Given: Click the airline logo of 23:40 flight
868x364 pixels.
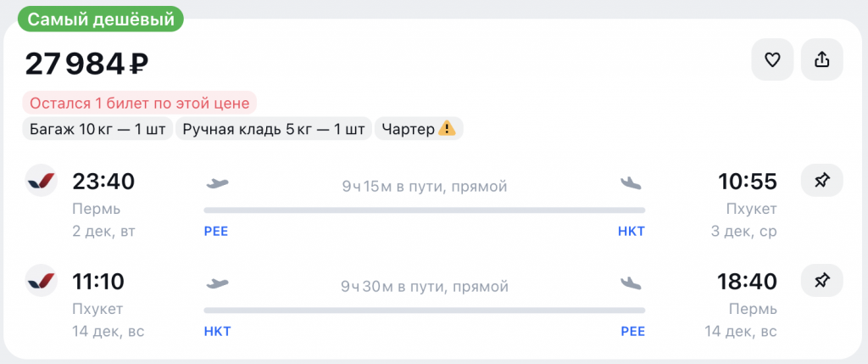Looking at the screenshot, I should coord(41,181).
